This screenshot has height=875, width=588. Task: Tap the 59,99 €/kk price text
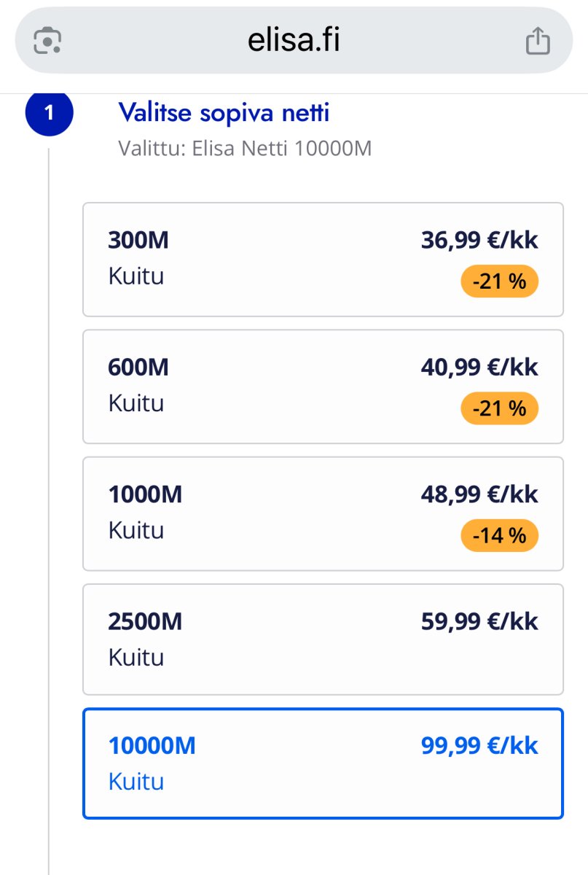pos(479,621)
